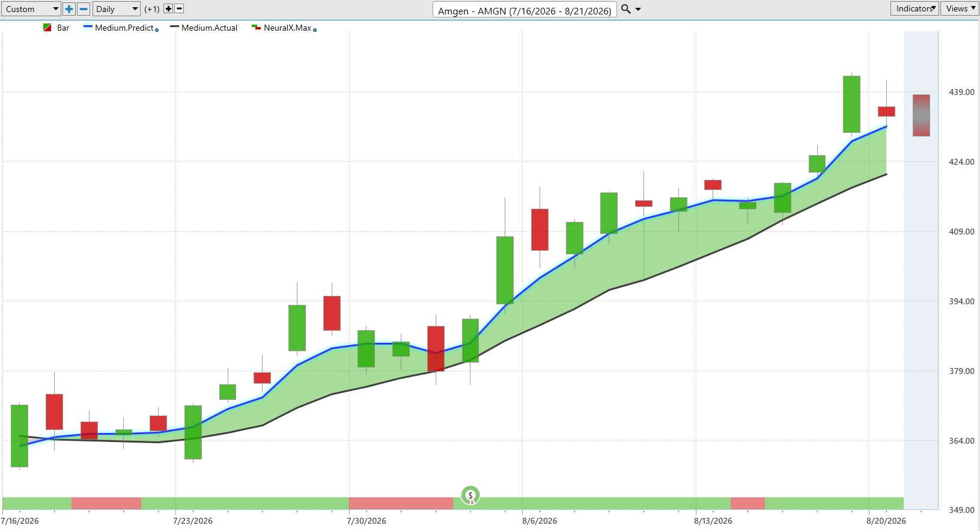Click the dollar earnings marker on timeline

(x=470, y=496)
